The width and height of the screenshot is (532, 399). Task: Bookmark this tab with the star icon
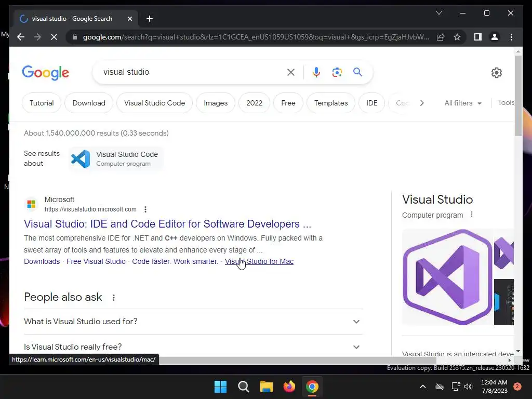(x=457, y=37)
